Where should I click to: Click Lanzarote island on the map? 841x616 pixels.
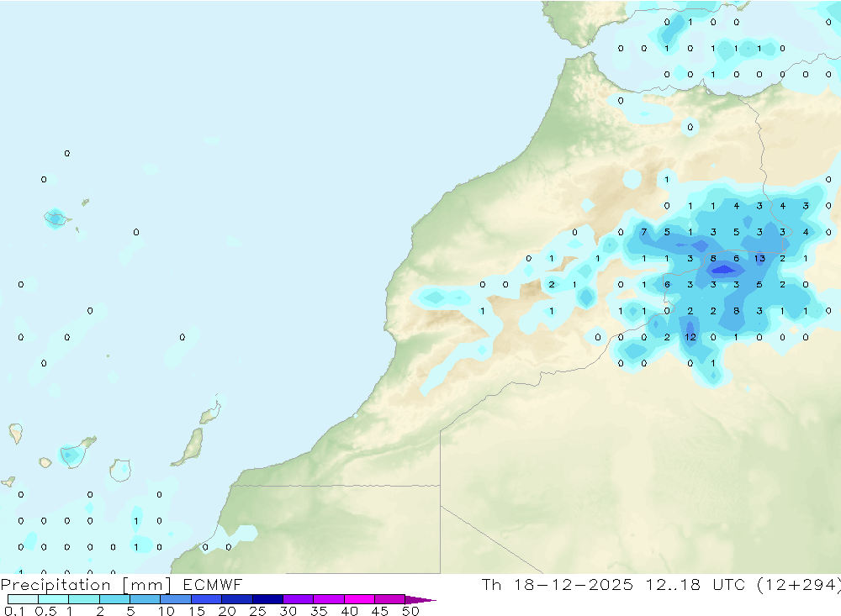click(210, 413)
